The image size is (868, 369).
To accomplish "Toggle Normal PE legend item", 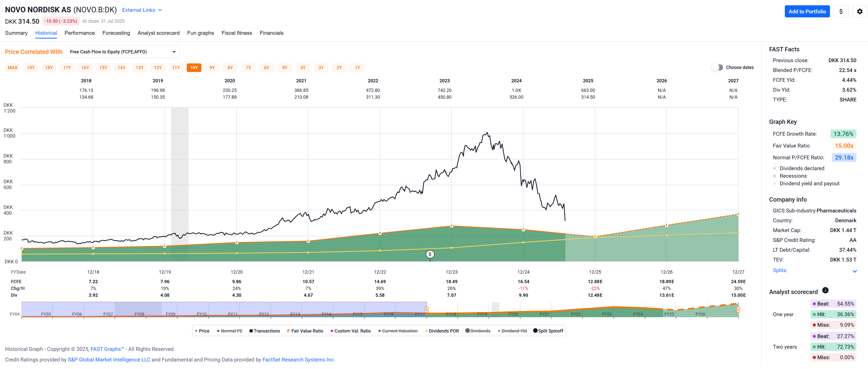I will [x=229, y=331].
